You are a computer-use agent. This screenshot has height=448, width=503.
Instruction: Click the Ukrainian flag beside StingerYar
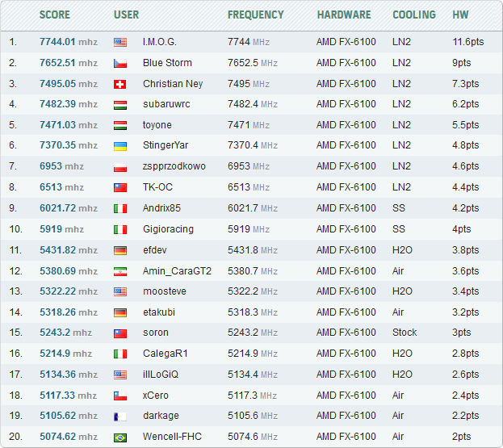tap(120, 146)
